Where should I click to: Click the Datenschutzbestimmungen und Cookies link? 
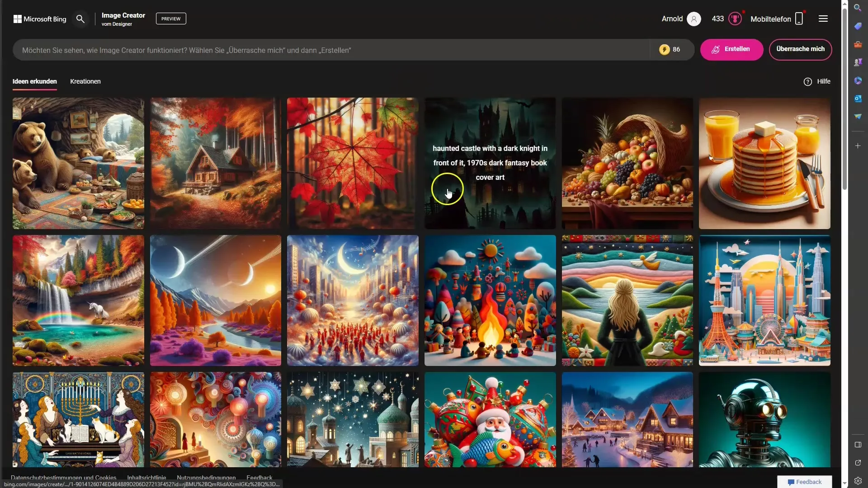pyautogui.click(x=64, y=477)
